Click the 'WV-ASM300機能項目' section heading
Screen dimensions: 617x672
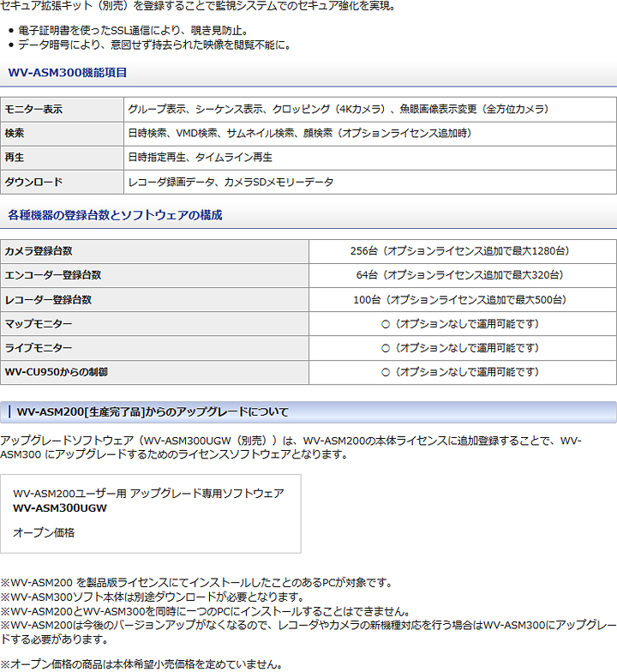click(68, 72)
